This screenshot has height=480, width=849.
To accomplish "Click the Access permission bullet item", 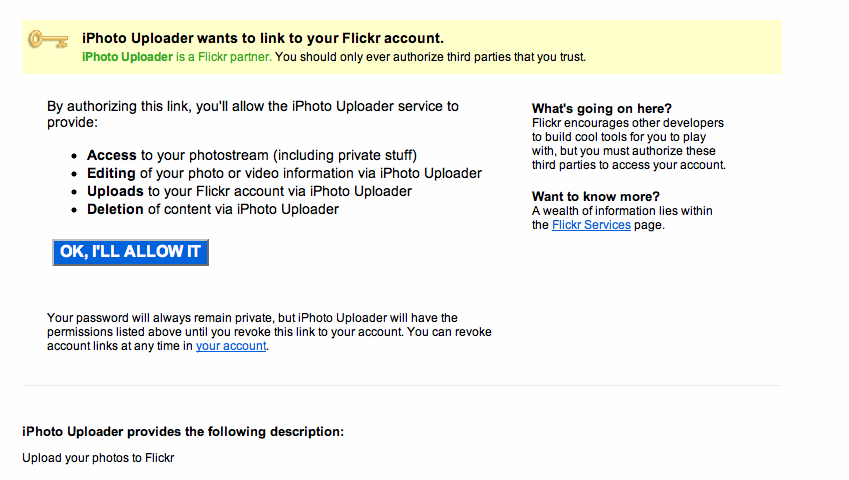I will (252, 155).
